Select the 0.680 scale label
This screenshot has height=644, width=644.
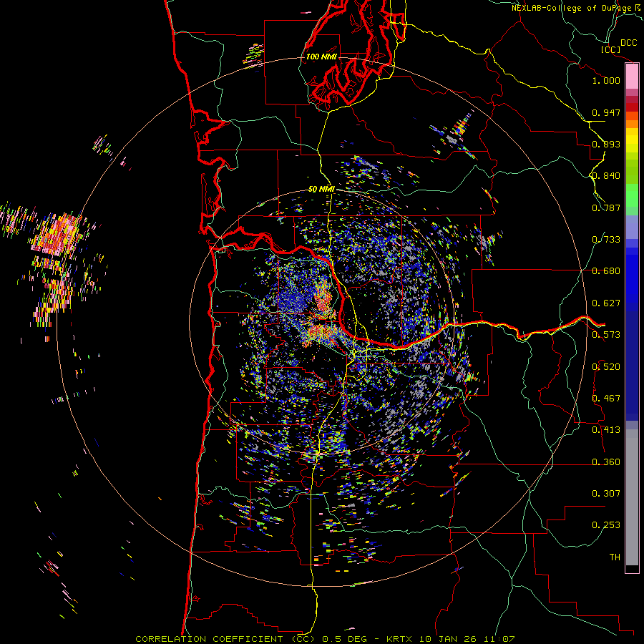pyautogui.click(x=606, y=270)
